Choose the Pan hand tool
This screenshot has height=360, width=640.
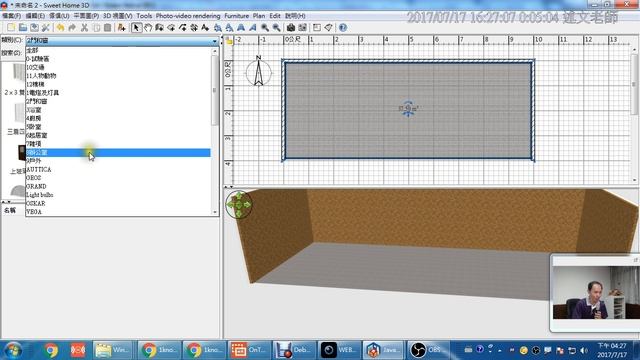(x=148, y=28)
